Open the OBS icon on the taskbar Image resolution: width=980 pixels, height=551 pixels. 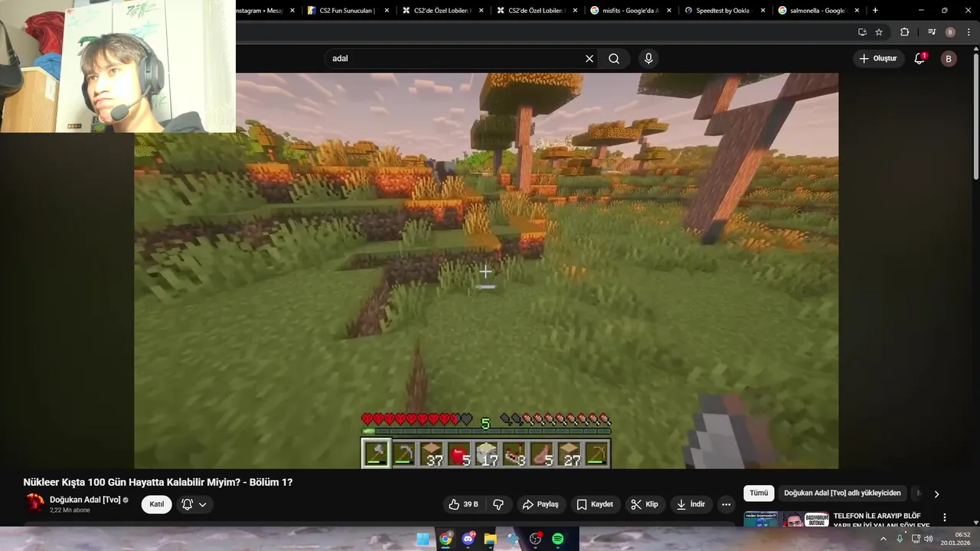pyautogui.click(x=535, y=539)
